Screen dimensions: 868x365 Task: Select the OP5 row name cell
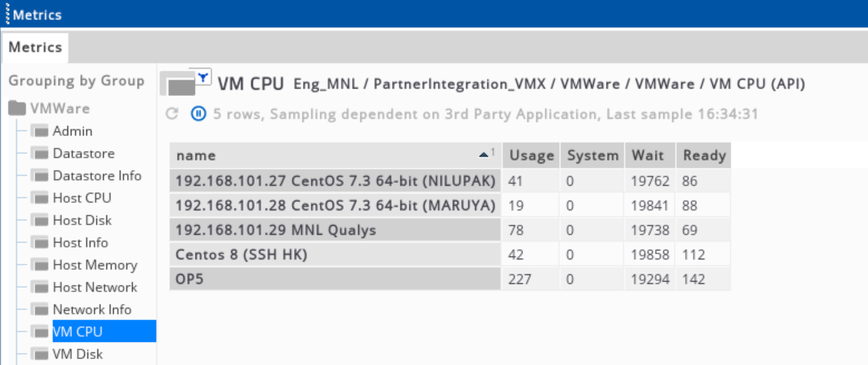click(336, 280)
